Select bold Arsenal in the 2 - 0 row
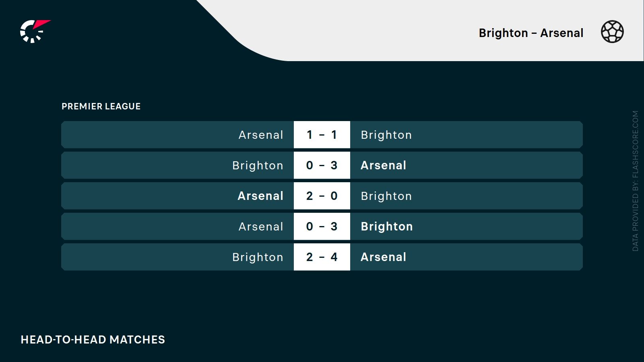Image resolution: width=644 pixels, height=362 pixels. (260, 196)
